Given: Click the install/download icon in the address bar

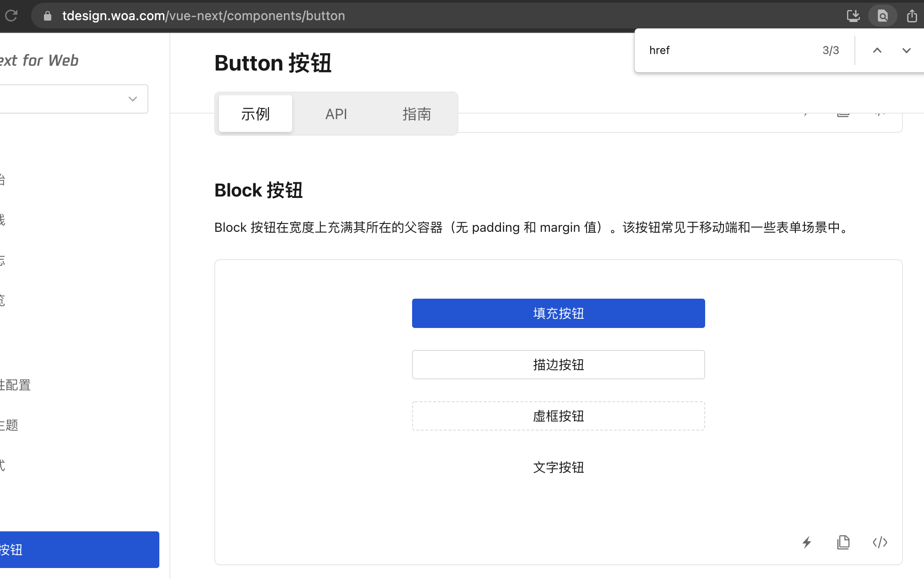Looking at the screenshot, I should click(853, 16).
